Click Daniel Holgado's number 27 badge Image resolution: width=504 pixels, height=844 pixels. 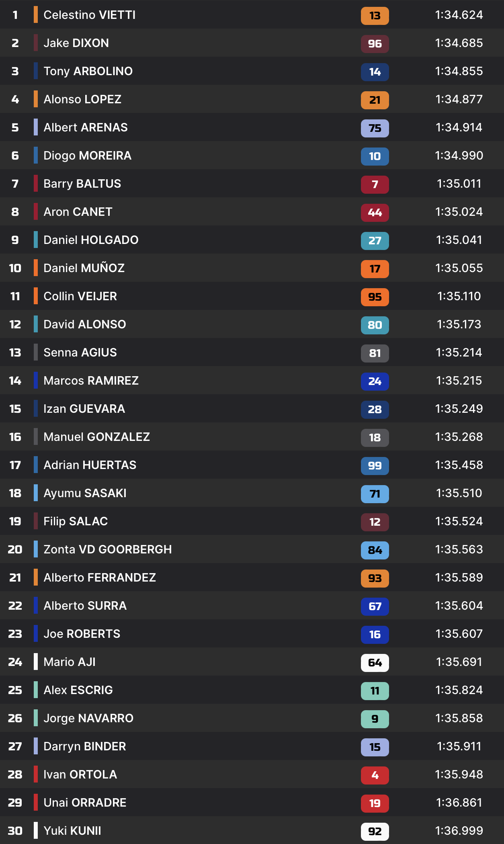[x=375, y=241]
